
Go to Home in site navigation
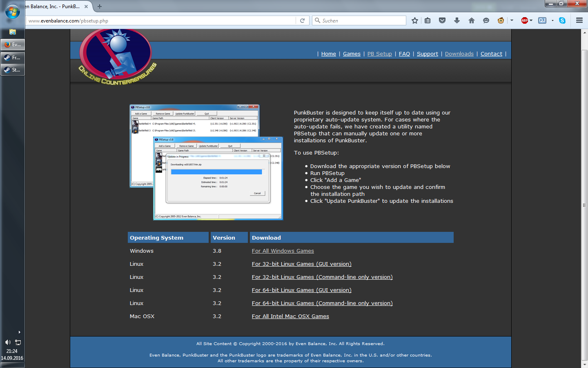(x=328, y=54)
